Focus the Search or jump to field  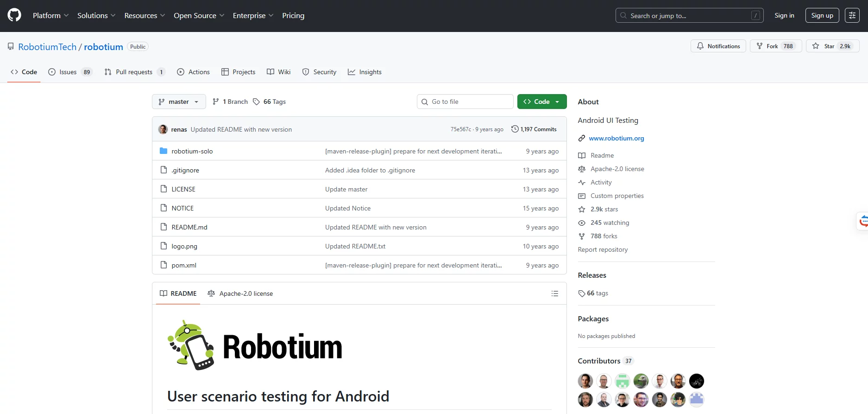(690, 15)
